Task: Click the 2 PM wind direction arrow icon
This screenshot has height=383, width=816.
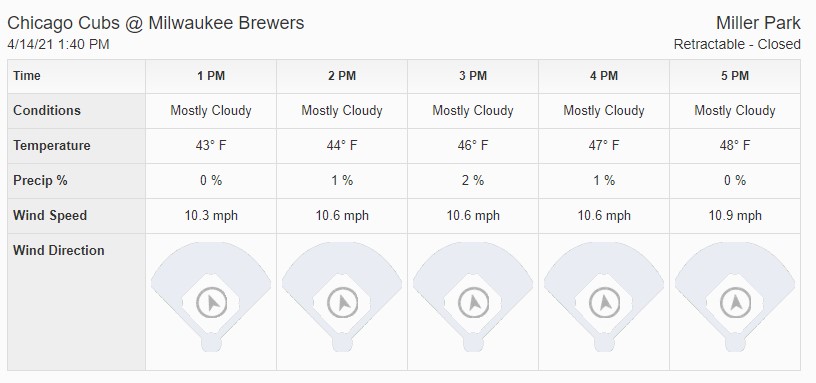Action: click(x=342, y=302)
